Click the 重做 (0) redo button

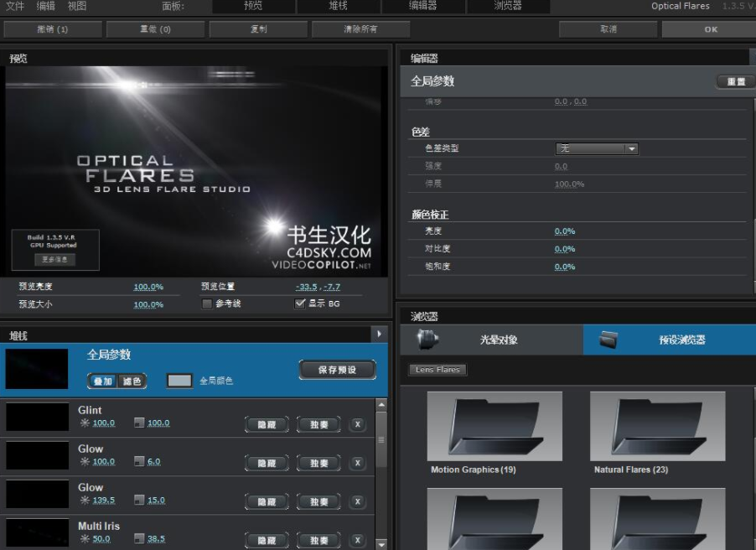click(155, 29)
